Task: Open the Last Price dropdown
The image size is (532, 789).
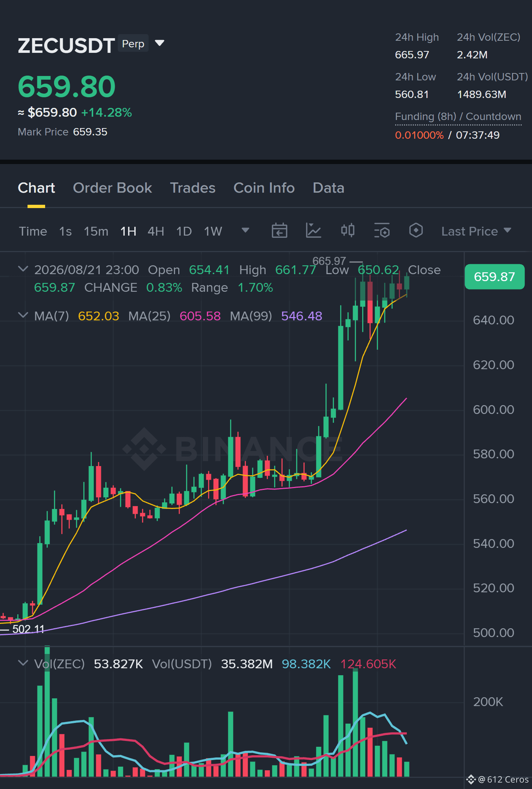Action: tap(476, 231)
